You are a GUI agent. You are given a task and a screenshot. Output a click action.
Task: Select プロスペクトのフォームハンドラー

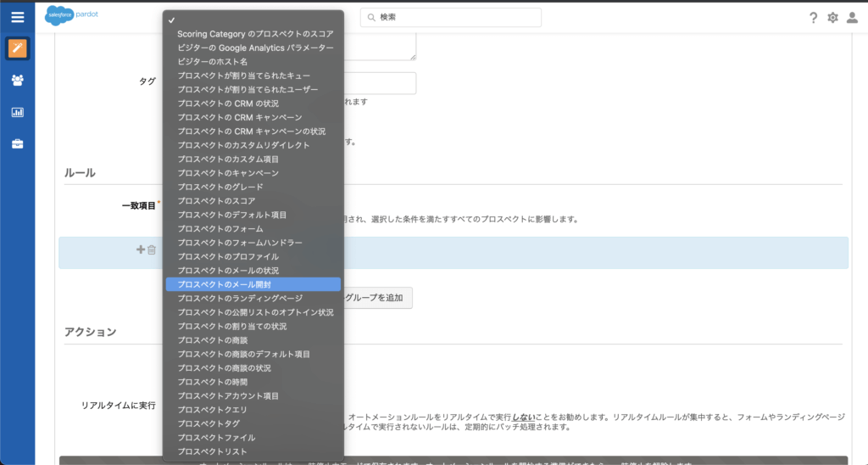(x=253, y=243)
